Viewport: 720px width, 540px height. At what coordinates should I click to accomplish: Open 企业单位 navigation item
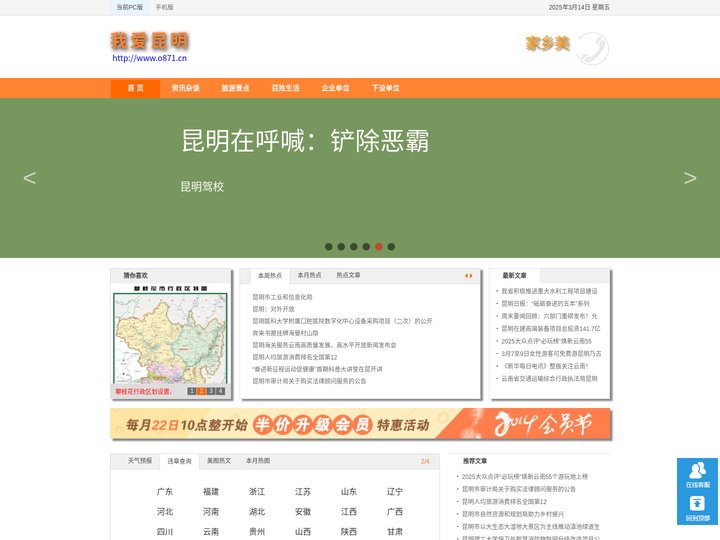click(336, 88)
